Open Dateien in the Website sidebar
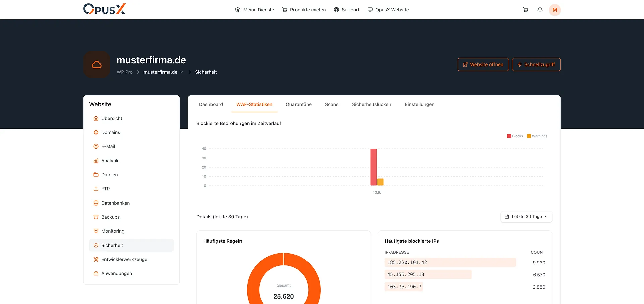 pos(131,175)
